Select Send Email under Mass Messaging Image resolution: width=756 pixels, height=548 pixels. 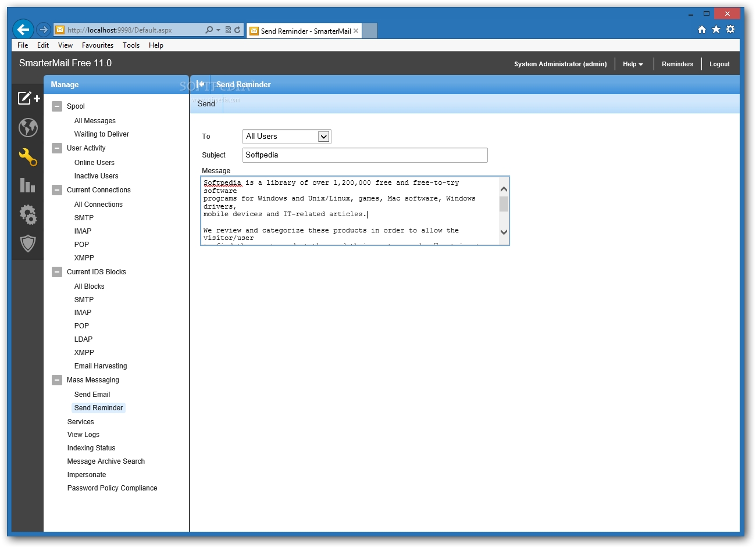[x=92, y=395]
